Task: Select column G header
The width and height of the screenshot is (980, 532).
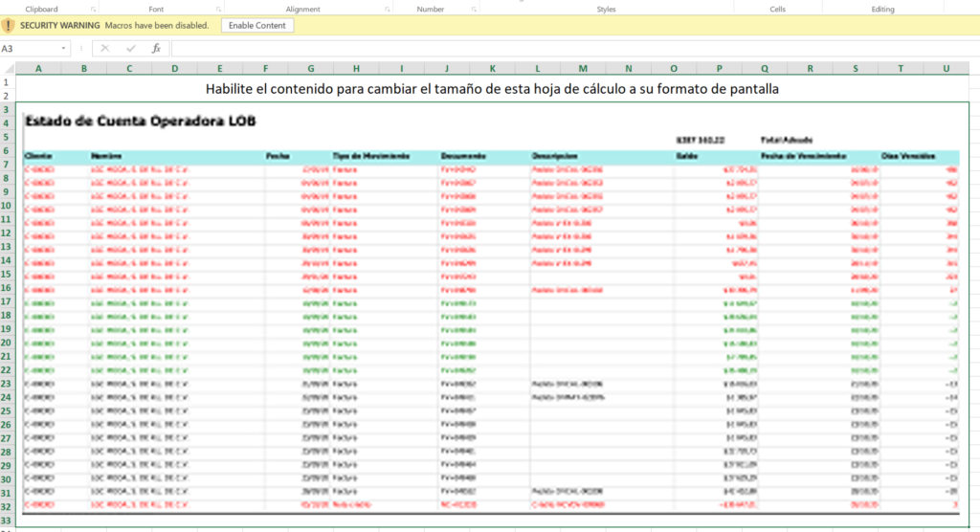Action: [x=311, y=69]
